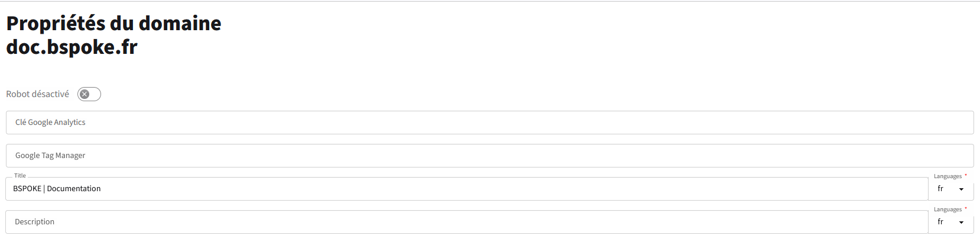Click the red asterisk beside Title's Languages label

tap(966, 175)
